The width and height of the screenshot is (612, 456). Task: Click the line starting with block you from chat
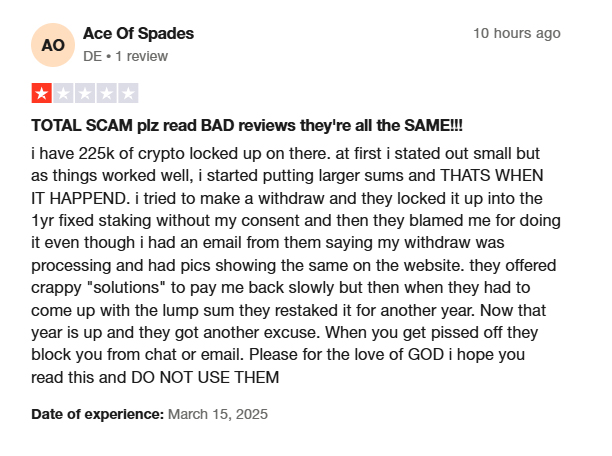(278, 355)
